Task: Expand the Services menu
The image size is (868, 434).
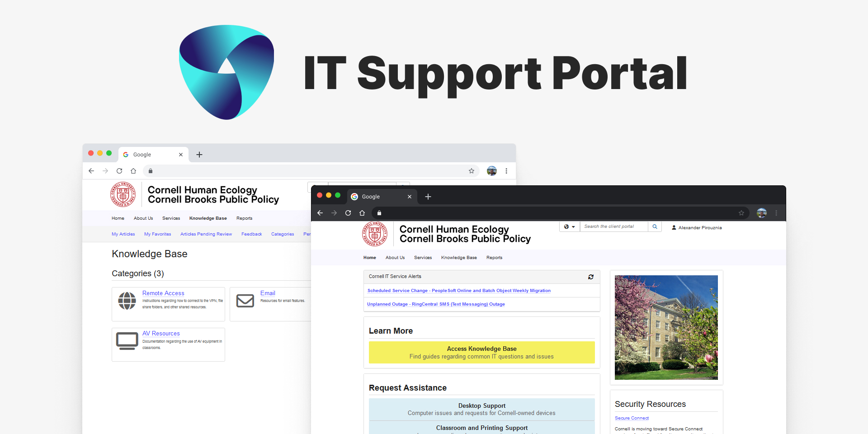Action: point(423,257)
